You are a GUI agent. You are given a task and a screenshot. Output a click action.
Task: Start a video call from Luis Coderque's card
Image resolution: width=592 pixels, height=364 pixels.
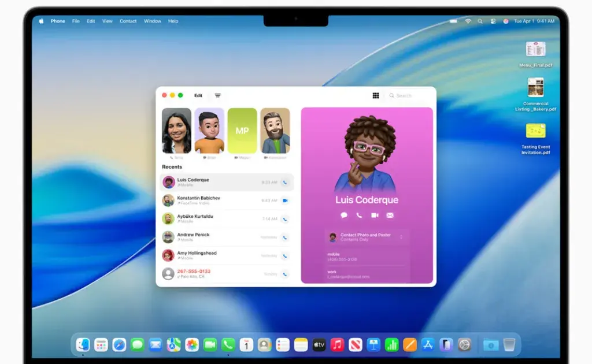tap(375, 216)
